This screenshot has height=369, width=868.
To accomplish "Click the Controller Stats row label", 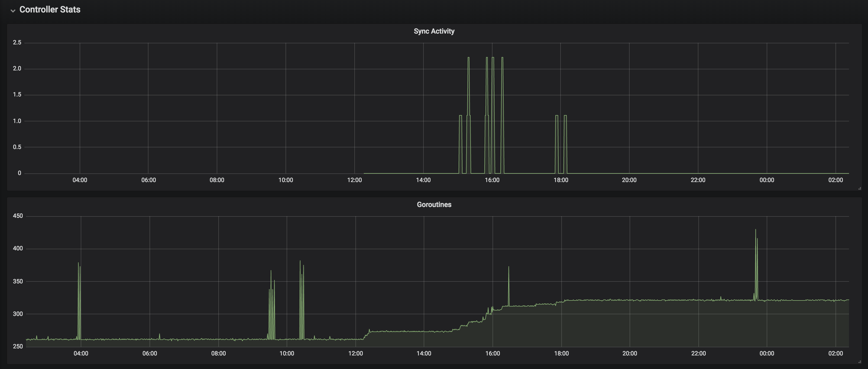I will (x=50, y=9).
